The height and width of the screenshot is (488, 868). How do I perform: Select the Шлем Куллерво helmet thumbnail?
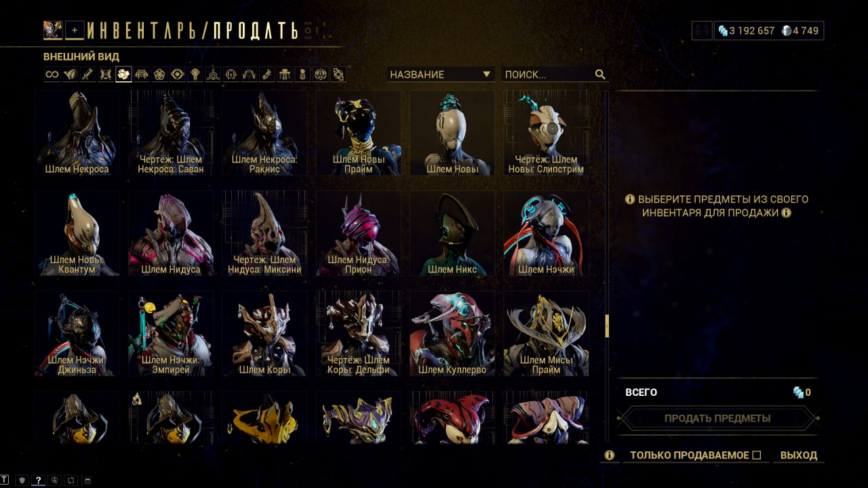452,333
